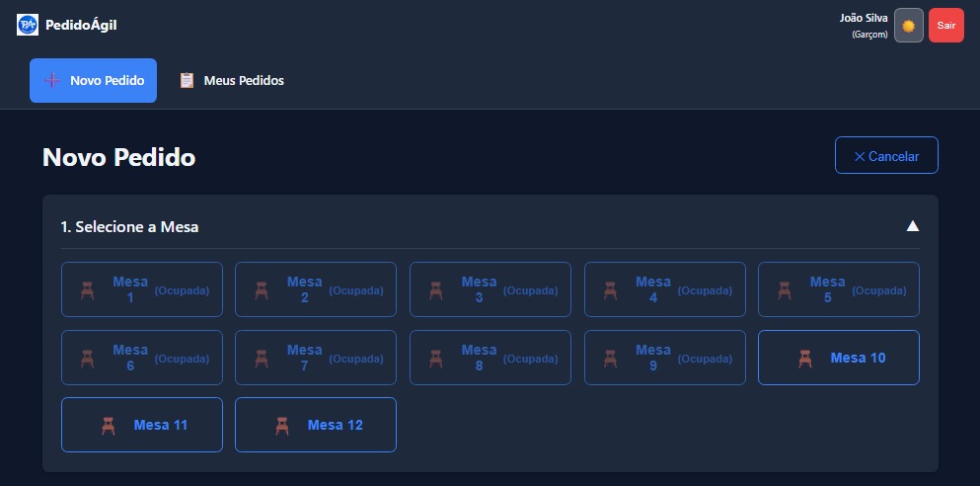The image size is (980, 486).
Task: Collapse the Selecione a Mesa section arrow
Action: point(913,226)
